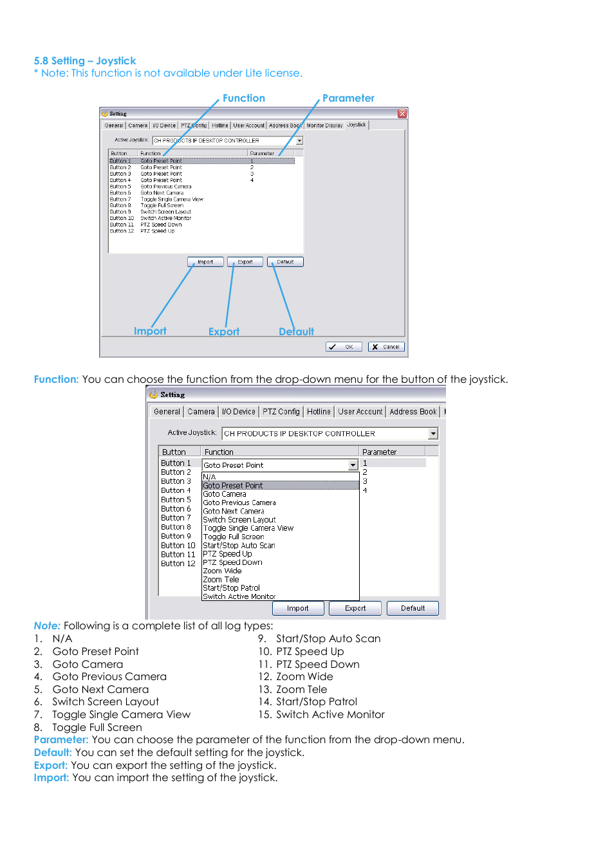
Task: Select Zoom Wide from the function list
Action: point(280,571)
